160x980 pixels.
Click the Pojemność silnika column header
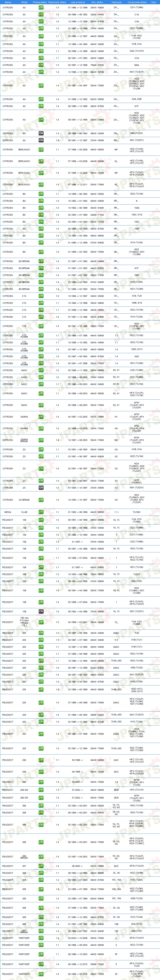[x=57, y=2]
